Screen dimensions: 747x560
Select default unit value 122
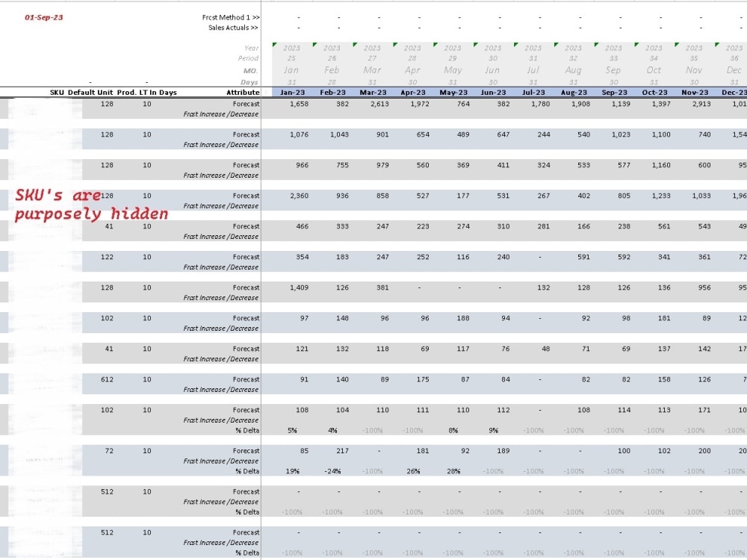pyautogui.click(x=107, y=257)
